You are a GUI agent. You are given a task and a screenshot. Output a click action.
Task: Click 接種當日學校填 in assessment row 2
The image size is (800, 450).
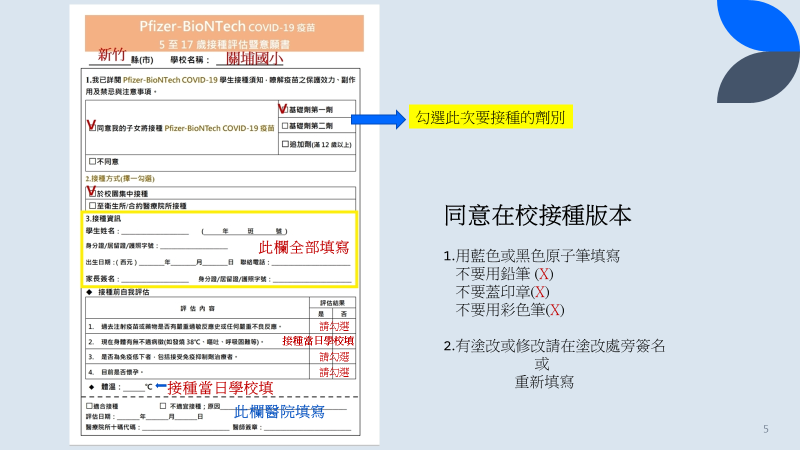coord(318,341)
